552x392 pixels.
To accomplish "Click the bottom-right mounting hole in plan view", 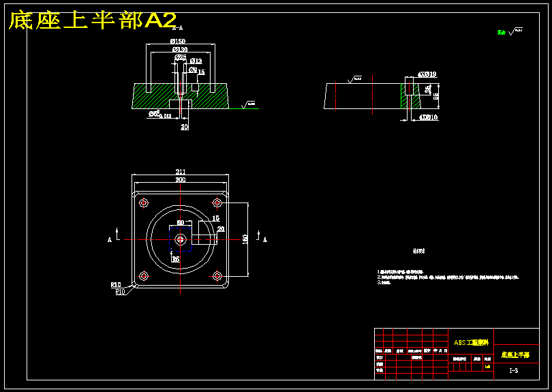I will tap(217, 276).
